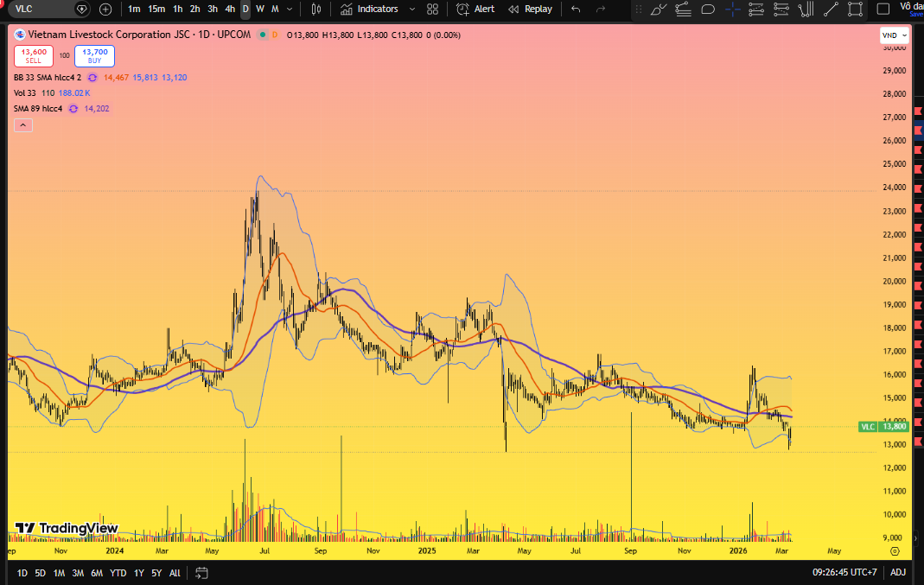Select the regression trend drawing tool

pyautogui.click(x=683, y=9)
